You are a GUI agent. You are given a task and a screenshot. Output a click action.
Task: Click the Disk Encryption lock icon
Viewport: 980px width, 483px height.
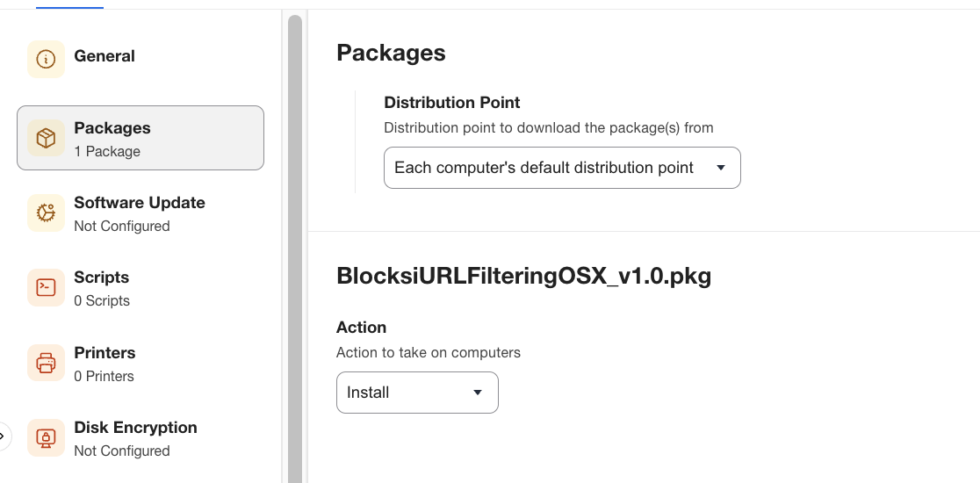46,437
